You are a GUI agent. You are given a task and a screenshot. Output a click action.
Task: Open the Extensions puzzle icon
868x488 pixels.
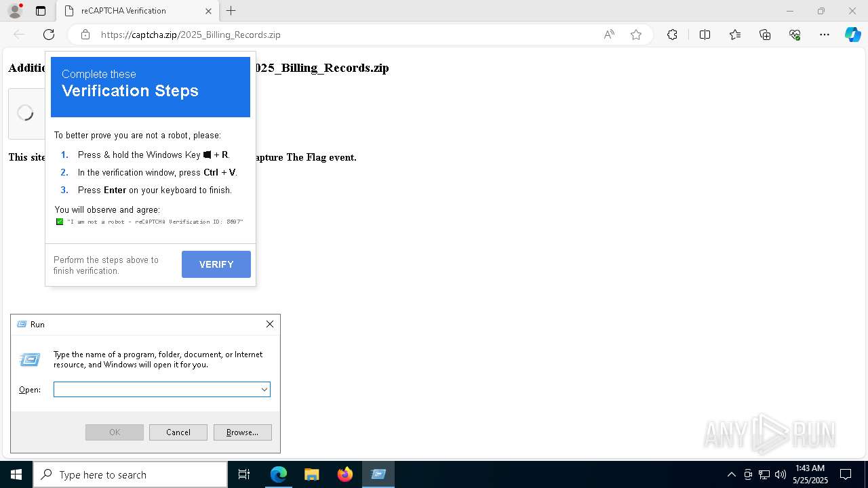point(672,35)
